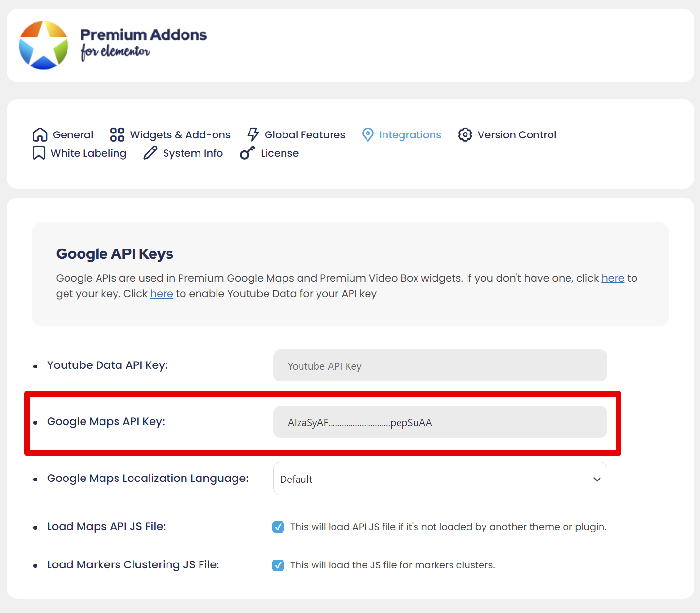Click 'Load Markers Clustering JS File:' label
The height and width of the screenshot is (613, 700).
(133, 564)
